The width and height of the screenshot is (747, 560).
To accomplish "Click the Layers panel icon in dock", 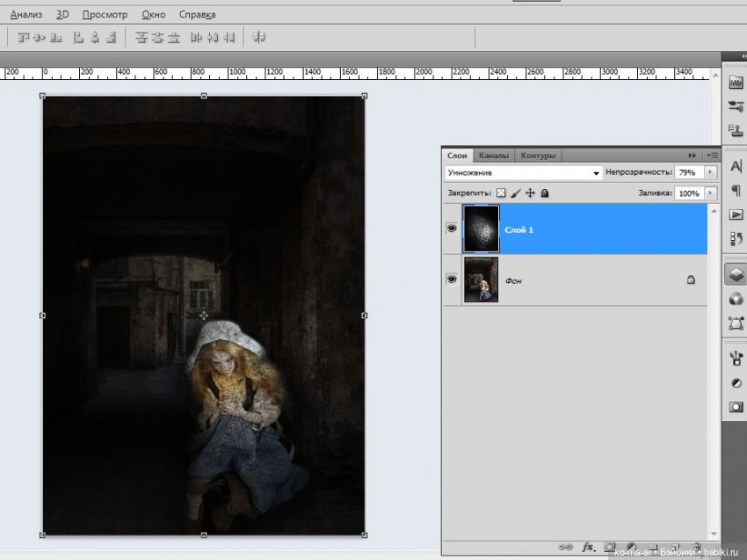I will coord(736,274).
